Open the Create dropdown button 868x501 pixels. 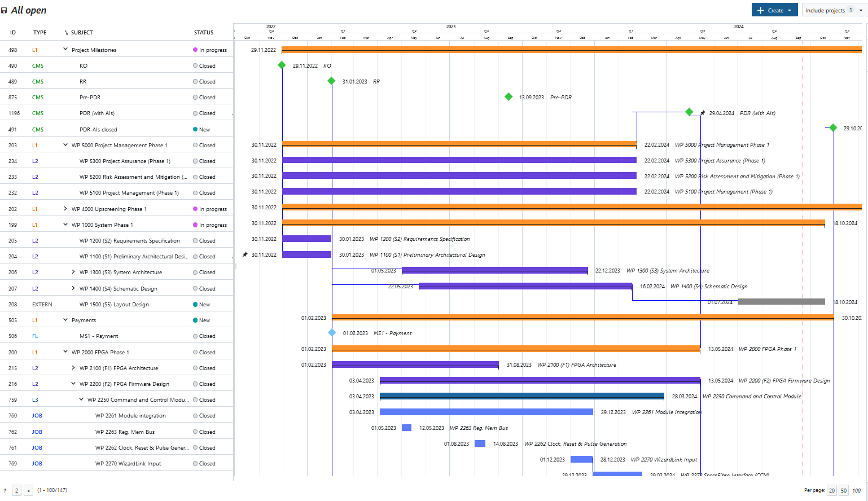click(774, 10)
